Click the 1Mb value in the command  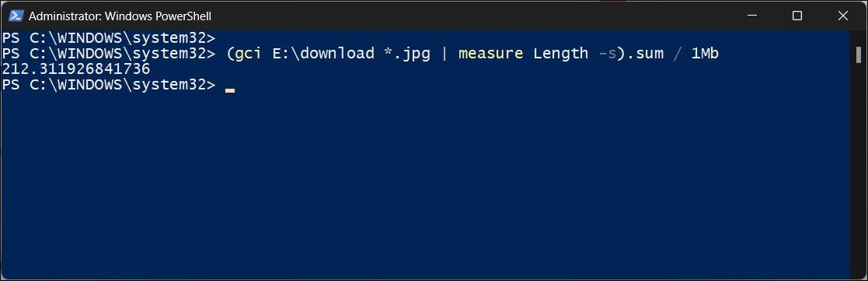tap(705, 54)
